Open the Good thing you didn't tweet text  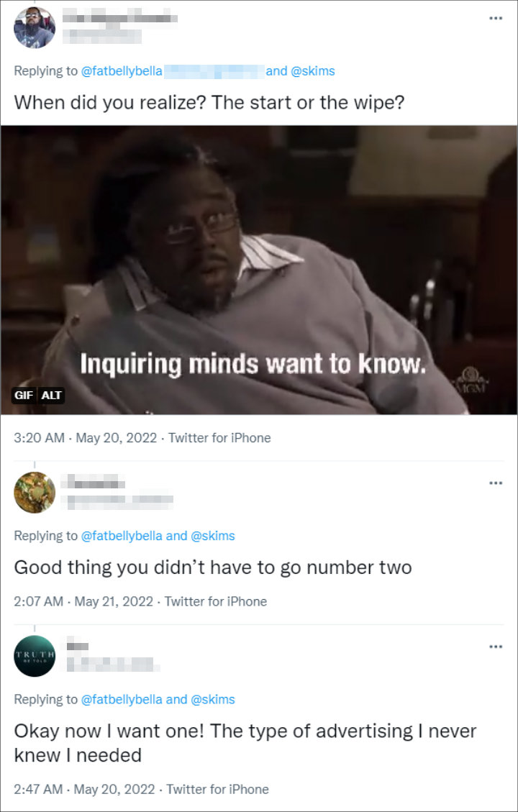click(213, 568)
